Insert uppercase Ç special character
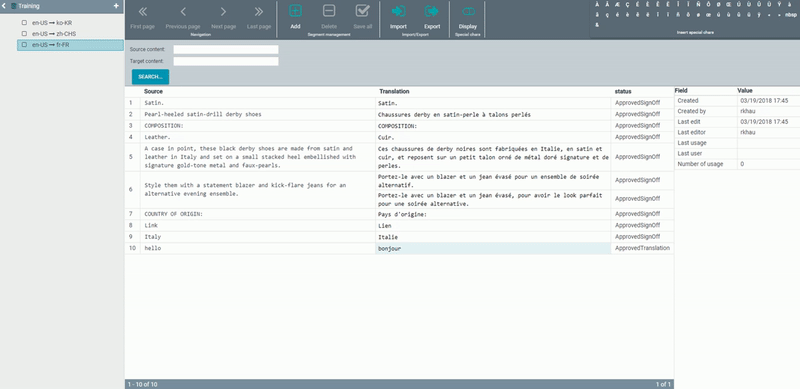The height and width of the screenshot is (389, 800). click(628, 5)
